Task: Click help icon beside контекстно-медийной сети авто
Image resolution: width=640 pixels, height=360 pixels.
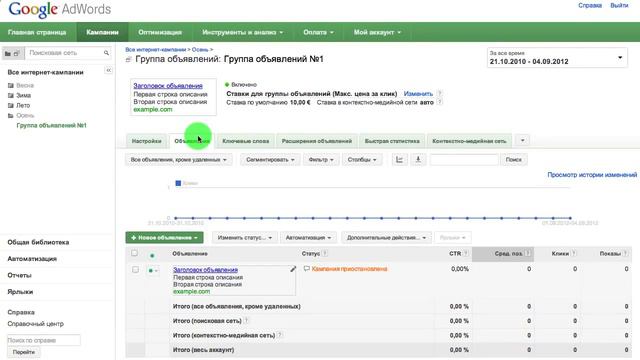Action: click(440, 102)
